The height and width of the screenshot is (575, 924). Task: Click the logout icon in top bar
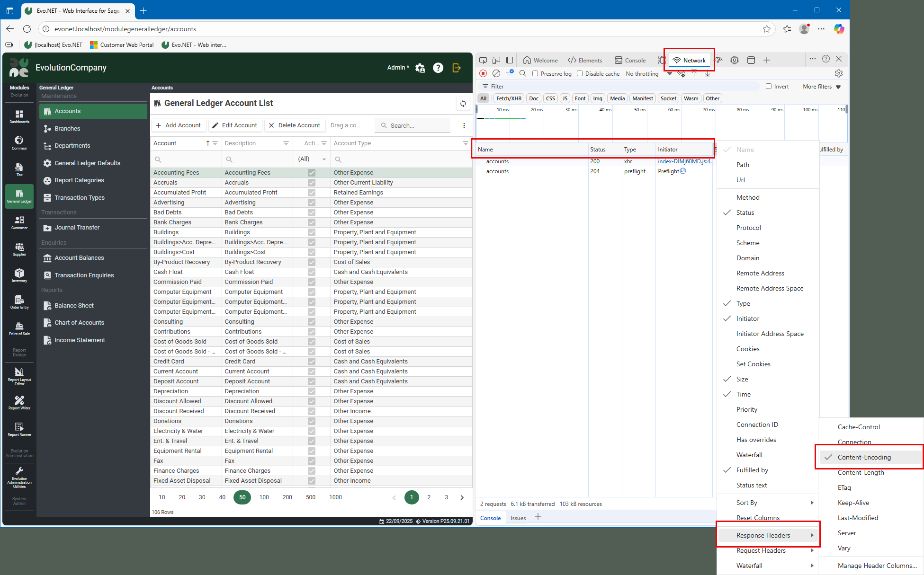pos(457,68)
